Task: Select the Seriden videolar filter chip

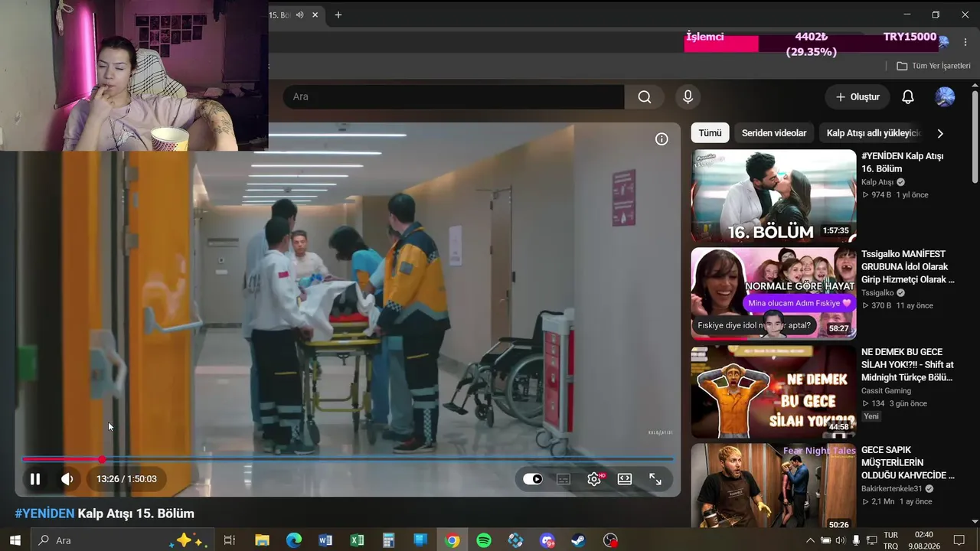Action: [774, 133]
